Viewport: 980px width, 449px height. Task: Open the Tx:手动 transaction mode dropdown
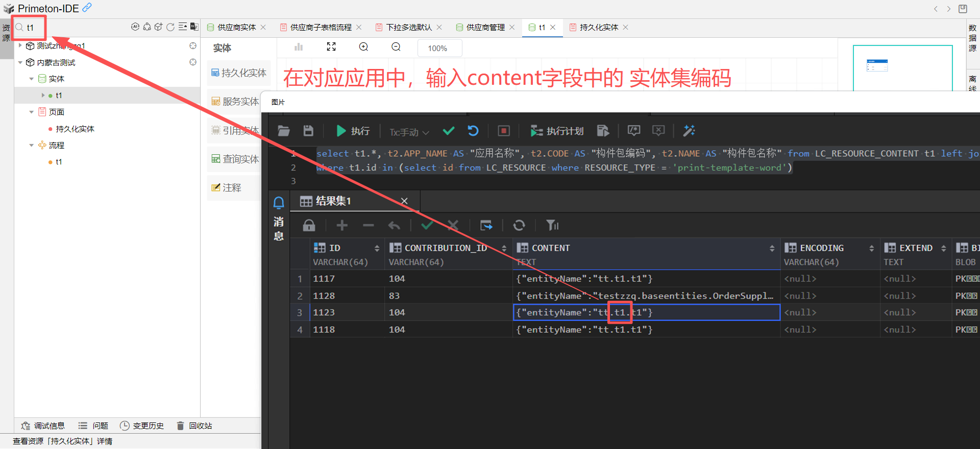click(409, 132)
